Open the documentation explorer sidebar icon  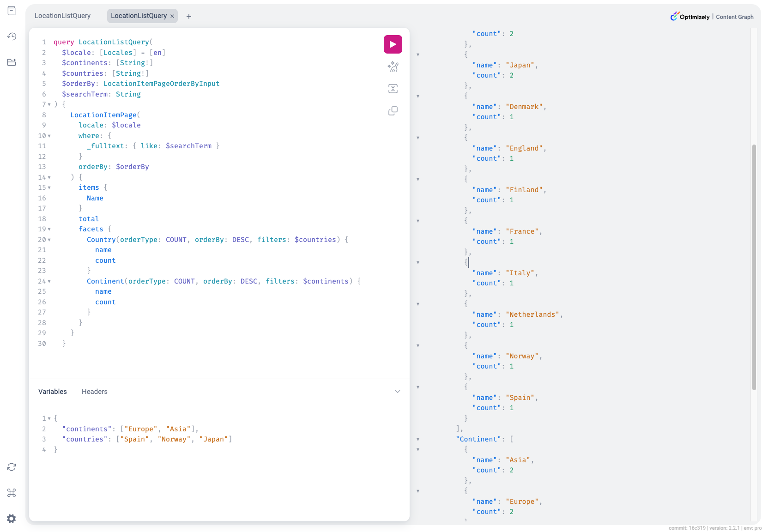click(x=12, y=11)
